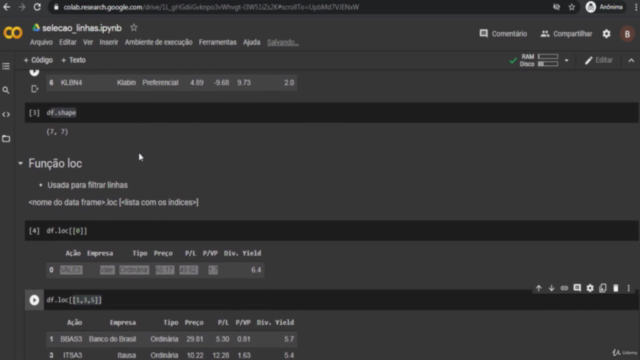The width and height of the screenshot is (640, 360).
Task: Open the search and replace sidebar
Action: pyautogui.click(x=6, y=90)
